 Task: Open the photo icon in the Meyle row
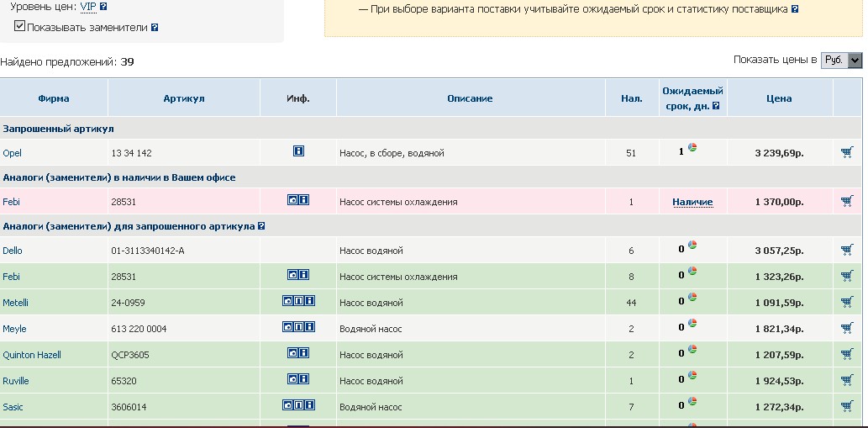coord(288,326)
